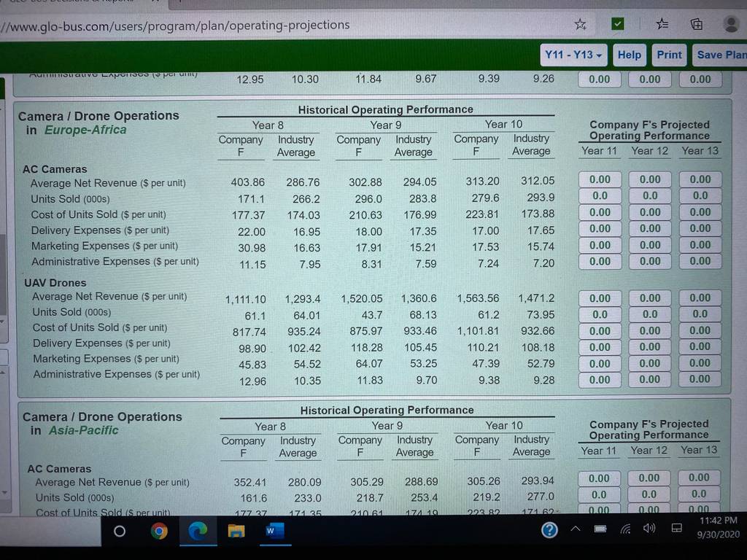The image size is (747, 560).
Task: Select Year 12 AC Cameras Average Net Revenue field, Europe-Africa
Action: (650, 179)
